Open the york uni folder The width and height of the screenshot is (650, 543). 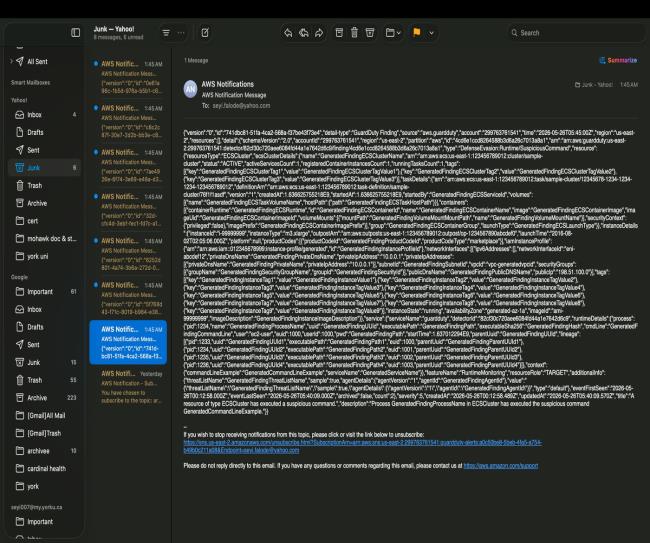(x=45, y=256)
